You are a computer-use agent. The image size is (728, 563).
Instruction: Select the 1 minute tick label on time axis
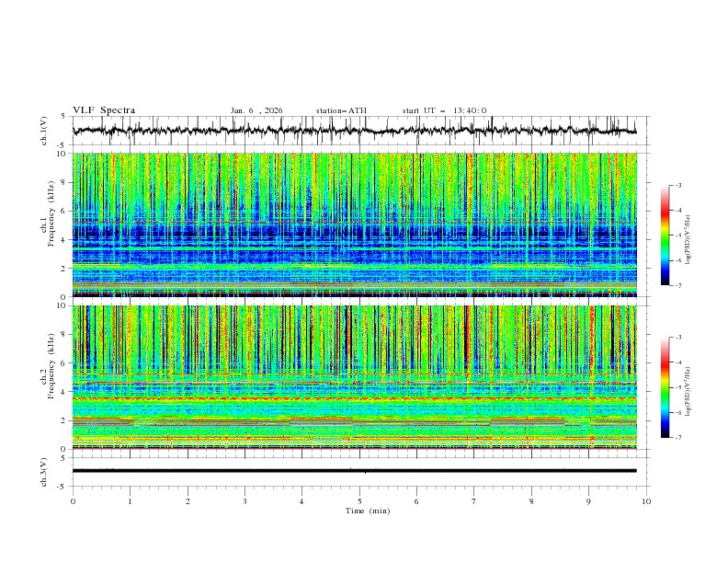pos(130,501)
